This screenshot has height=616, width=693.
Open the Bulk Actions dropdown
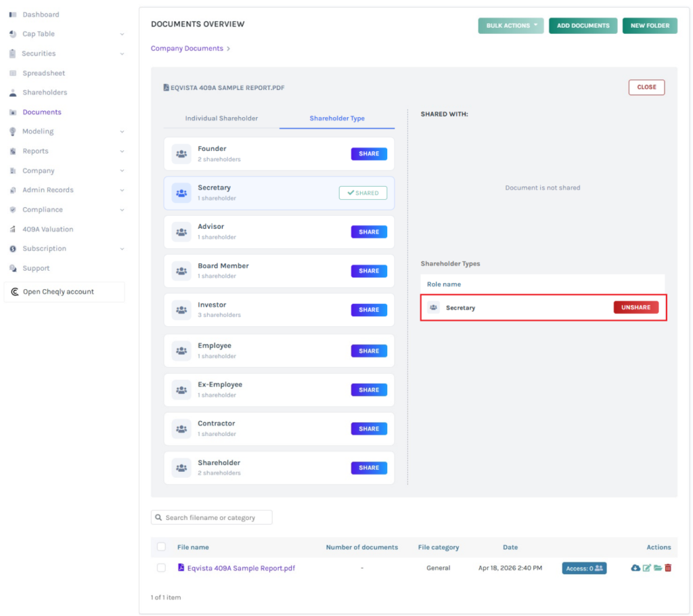pos(510,26)
